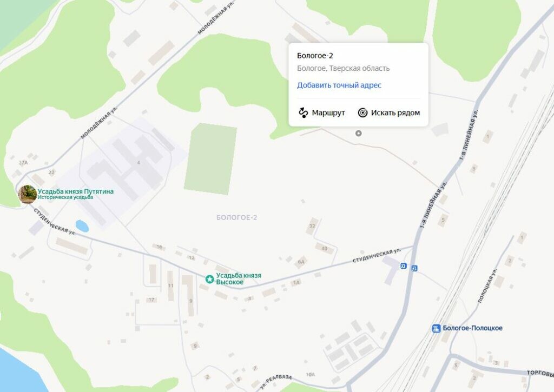Click the БОЛОГОЕ-2 district label on map
Screen dimensions: 554x392
pyautogui.click(x=237, y=217)
